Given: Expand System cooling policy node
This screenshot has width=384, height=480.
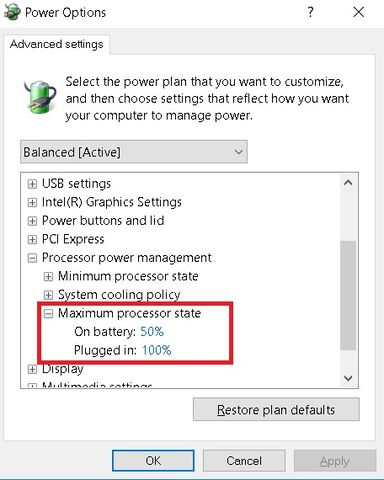Looking at the screenshot, I should coord(48,295).
